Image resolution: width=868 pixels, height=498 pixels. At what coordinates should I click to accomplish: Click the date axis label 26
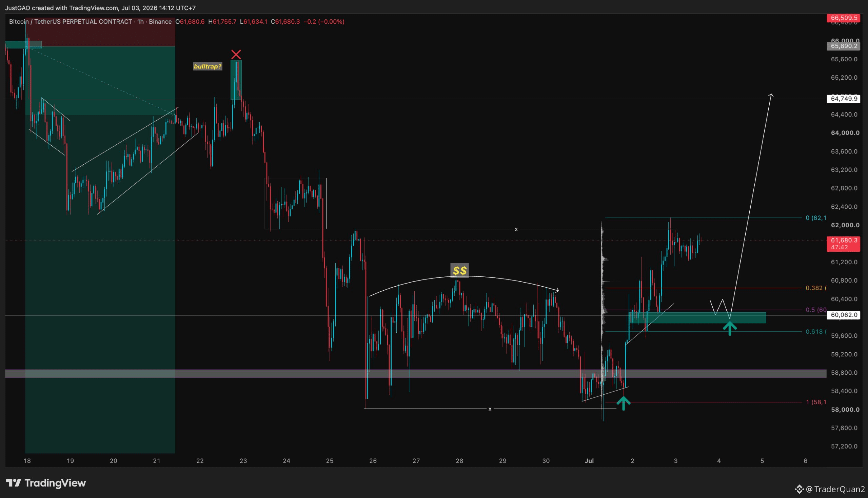tap(373, 461)
